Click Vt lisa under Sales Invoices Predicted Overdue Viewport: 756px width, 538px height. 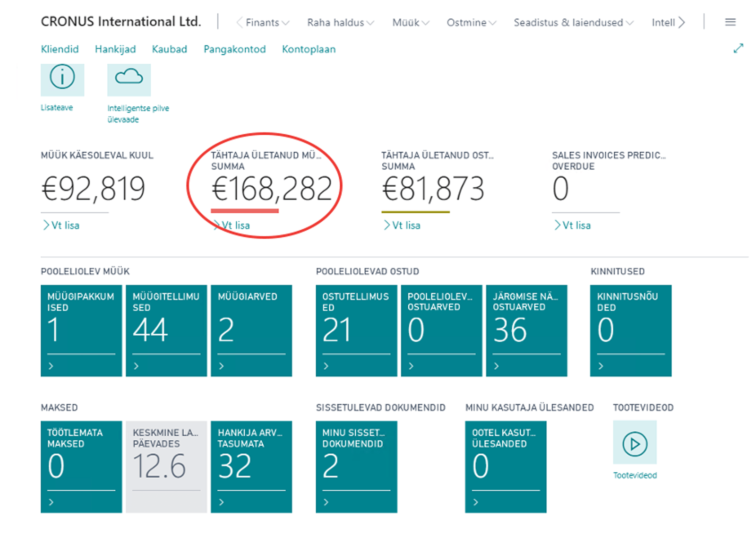point(573,226)
